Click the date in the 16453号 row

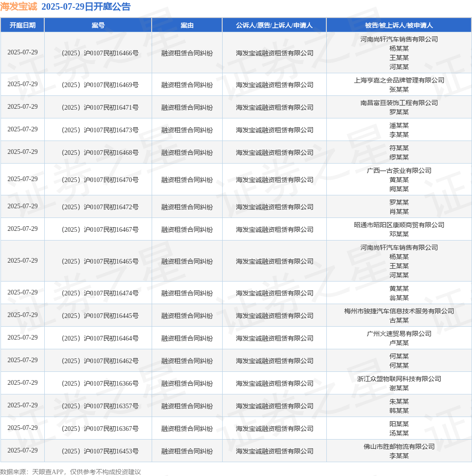[23, 450]
